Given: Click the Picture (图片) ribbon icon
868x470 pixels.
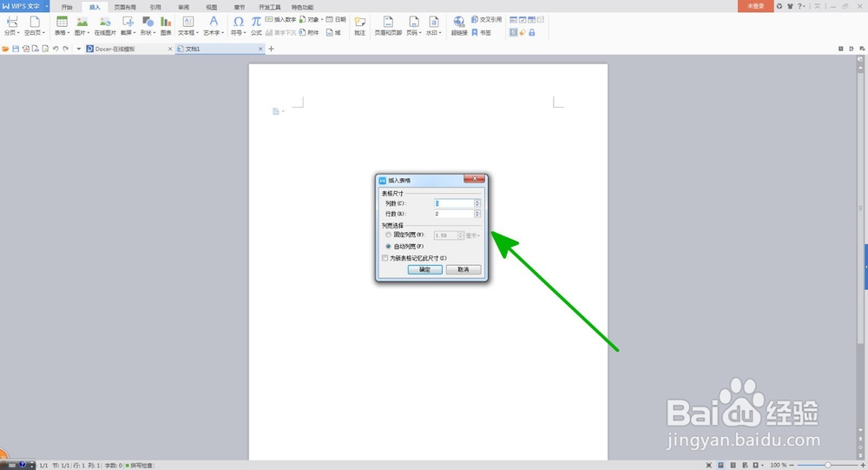Looking at the screenshot, I should tap(82, 22).
